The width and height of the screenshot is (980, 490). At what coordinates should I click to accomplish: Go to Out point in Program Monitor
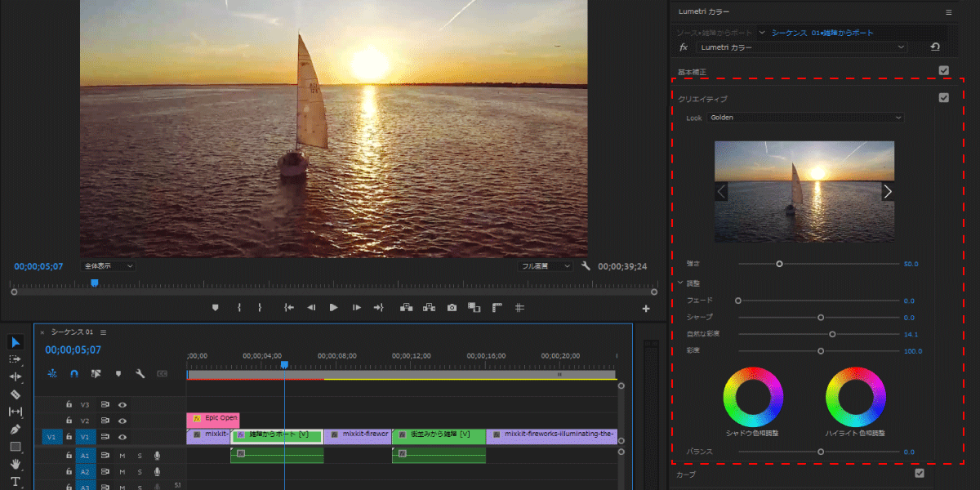coord(378,308)
